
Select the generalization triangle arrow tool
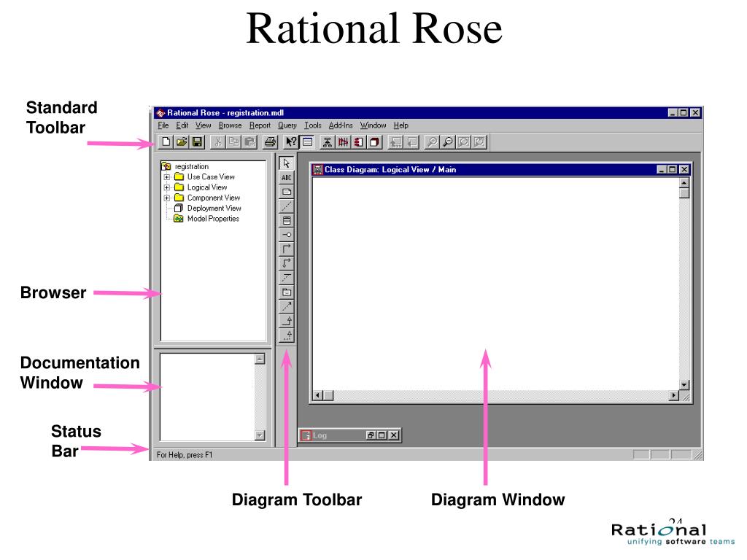click(x=286, y=321)
